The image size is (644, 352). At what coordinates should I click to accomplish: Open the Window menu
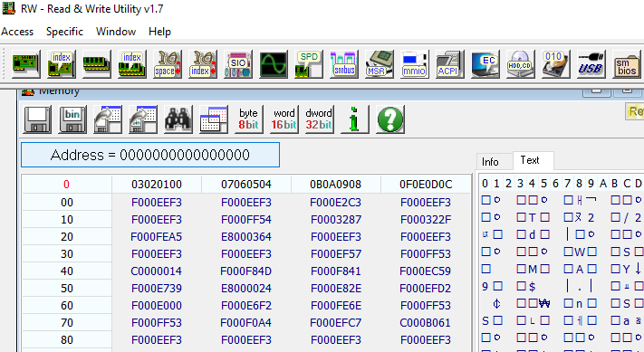(116, 32)
